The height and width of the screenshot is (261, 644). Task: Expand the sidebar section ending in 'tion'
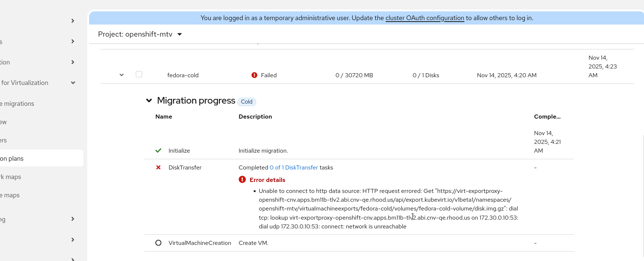pyautogui.click(x=73, y=62)
